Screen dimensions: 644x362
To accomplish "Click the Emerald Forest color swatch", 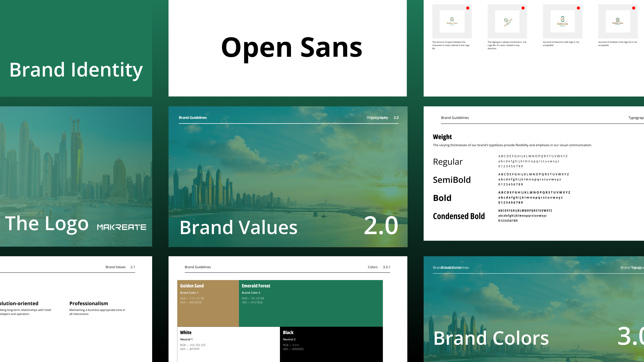I will click(311, 303).
